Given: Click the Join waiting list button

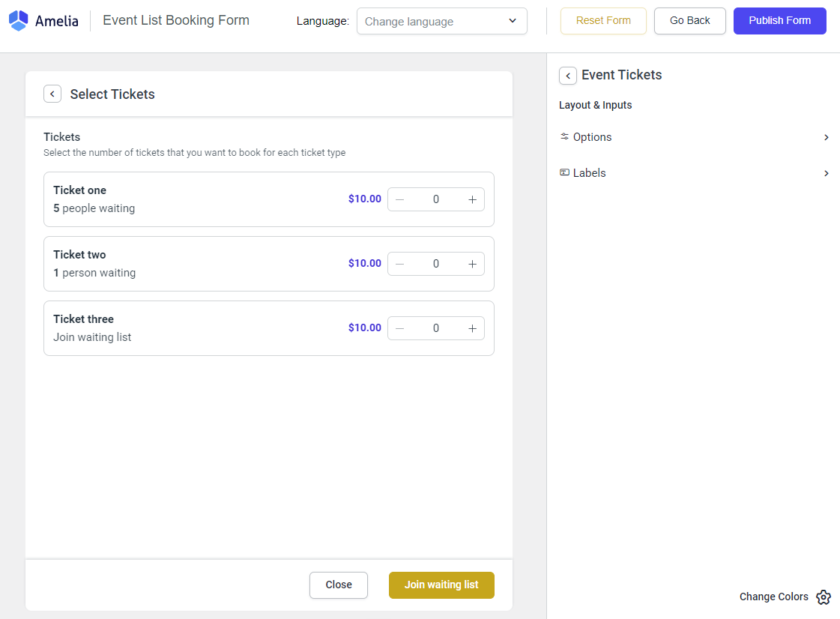Looking at the screenshot, I should (441, 585).
